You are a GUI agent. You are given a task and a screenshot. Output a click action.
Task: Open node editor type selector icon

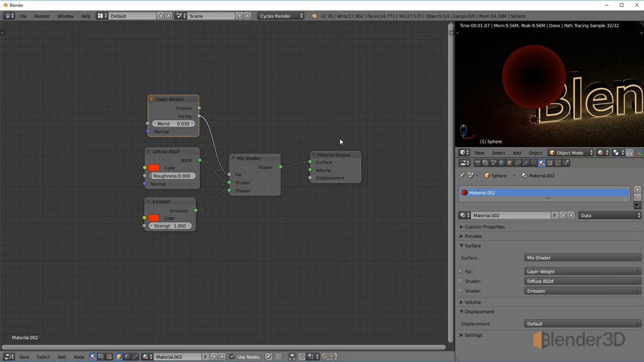[x=9, y=357]
